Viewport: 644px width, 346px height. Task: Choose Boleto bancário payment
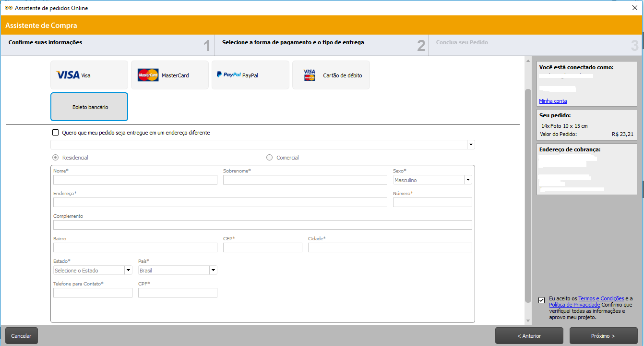click(x=89, y=107)
